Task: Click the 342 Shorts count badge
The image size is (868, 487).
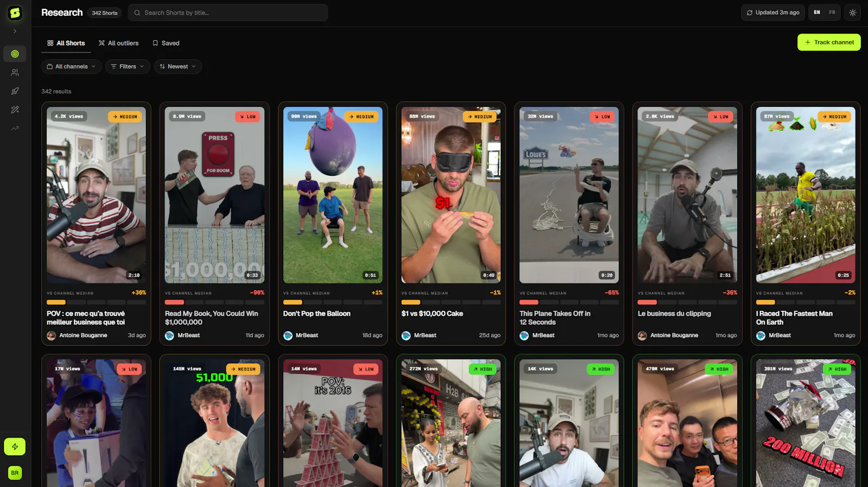Action: [x=105, y=13]
